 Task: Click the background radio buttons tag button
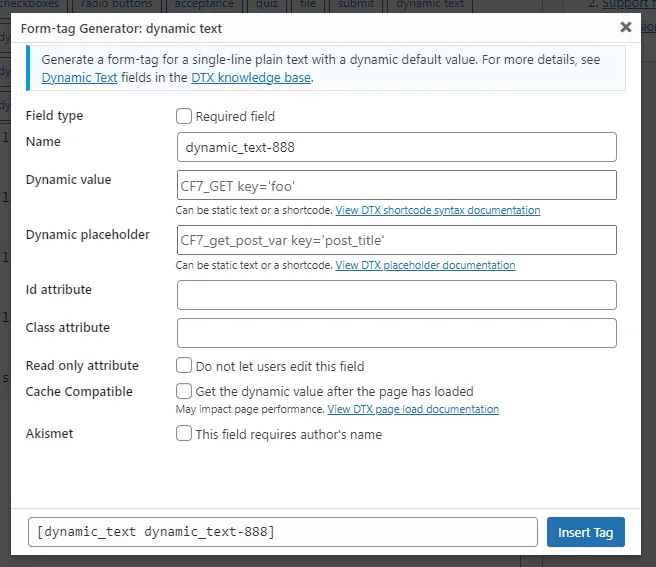pyautogui.click(x=117, y=5)
